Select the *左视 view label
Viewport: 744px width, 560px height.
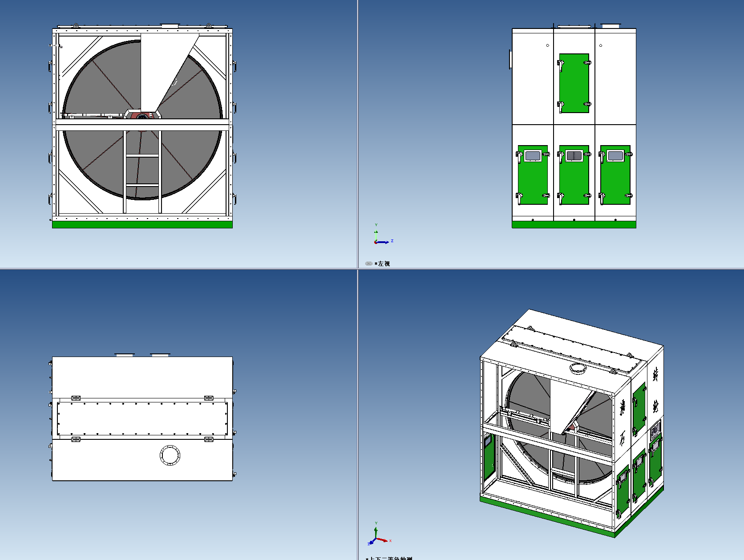(382, 264)
